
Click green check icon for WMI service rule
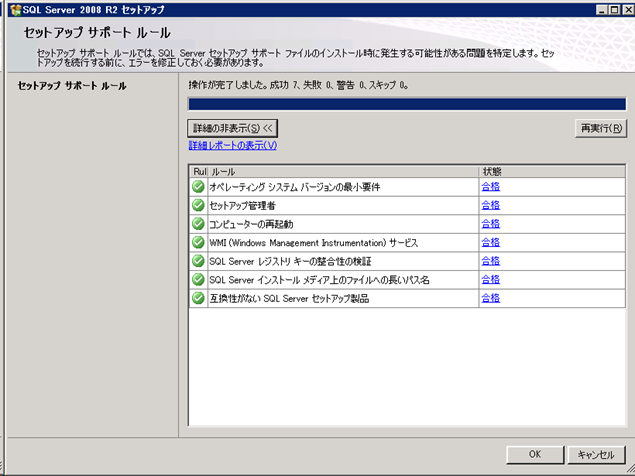click(x=198, y=242)
